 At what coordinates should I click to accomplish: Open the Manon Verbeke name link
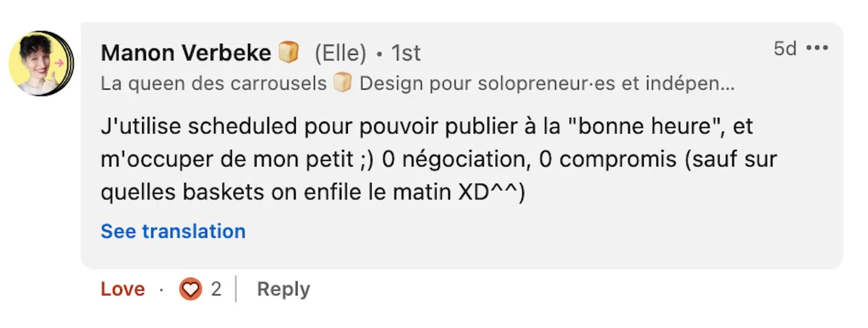pyautogui.click(x=186, y=53)
